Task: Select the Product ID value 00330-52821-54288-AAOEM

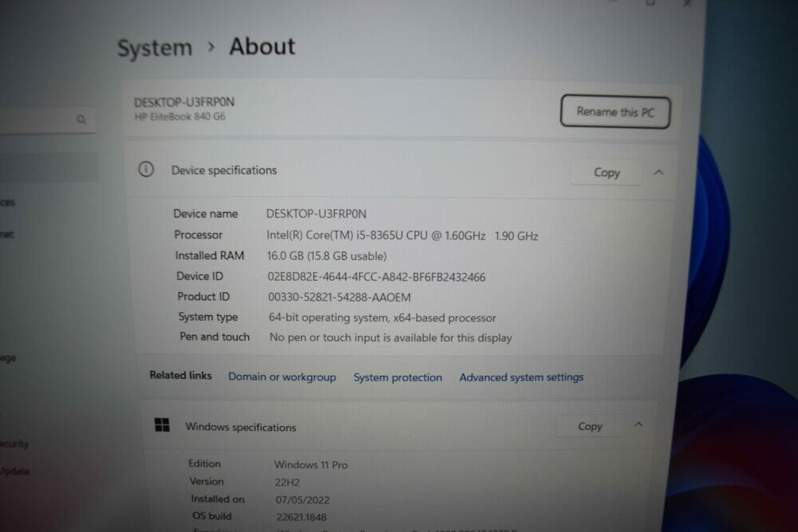Action: tap(339, 297)
